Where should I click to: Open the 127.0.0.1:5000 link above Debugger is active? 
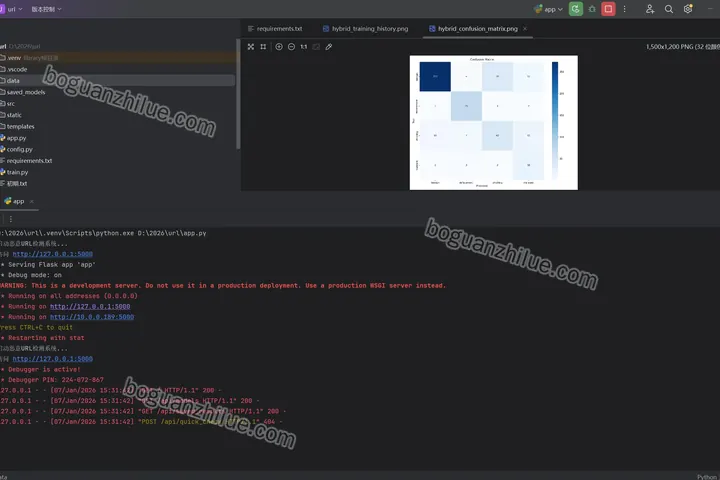[x=52, y=359]
